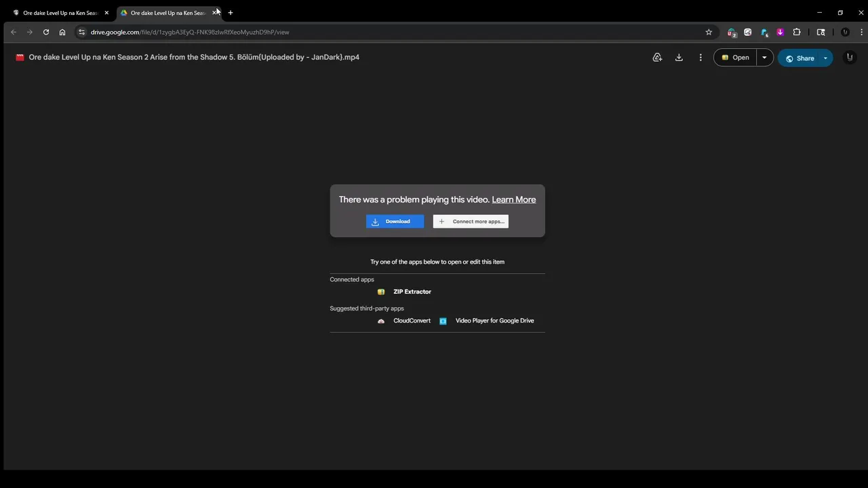Click the browser home icon
This screenshot has width=868, height=488.
coord(62,32)
